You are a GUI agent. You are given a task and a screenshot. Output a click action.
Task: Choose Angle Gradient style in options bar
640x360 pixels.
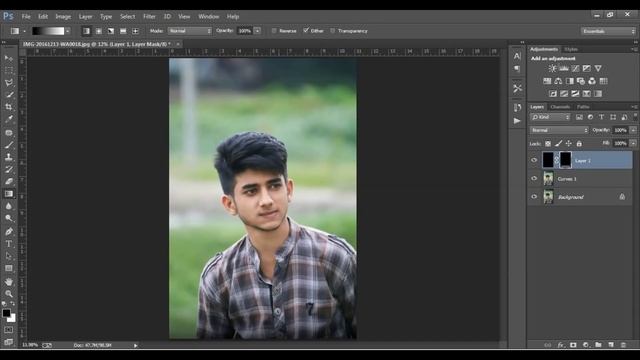(x=111, y=31)
